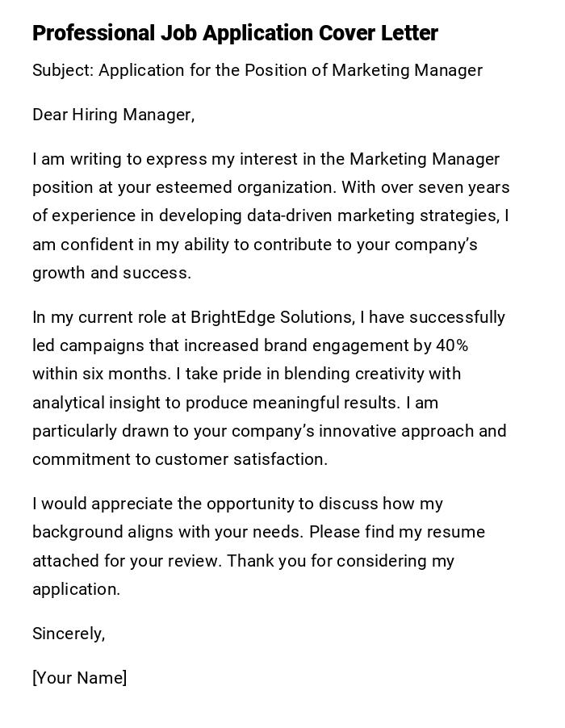Click the "Professional Job Application Cover Letter" heading

tap(235, 33)
